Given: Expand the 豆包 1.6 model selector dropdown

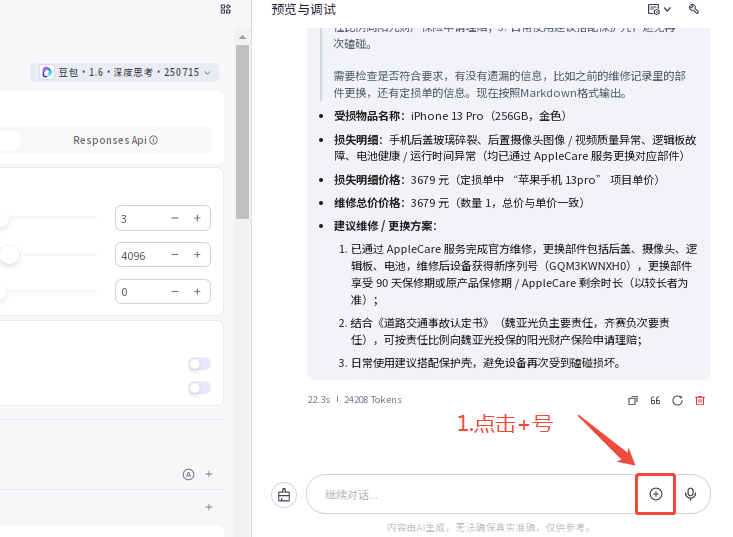Looking at the screenshot, I should tap(125, 72).
